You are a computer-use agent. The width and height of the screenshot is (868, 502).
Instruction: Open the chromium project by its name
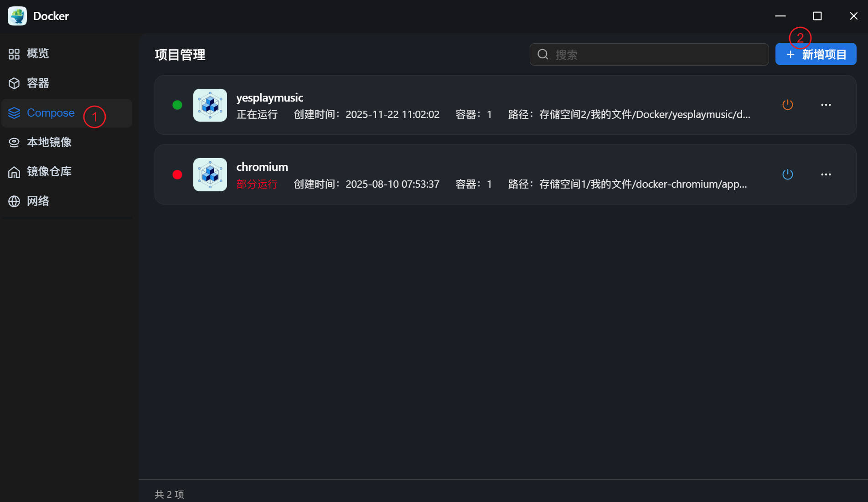pyautogui.click(x=262, y=167)
